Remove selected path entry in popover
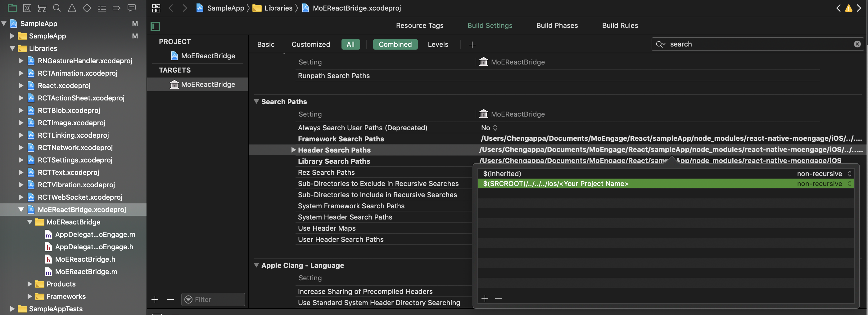868x315 pixels. point(498,298)
